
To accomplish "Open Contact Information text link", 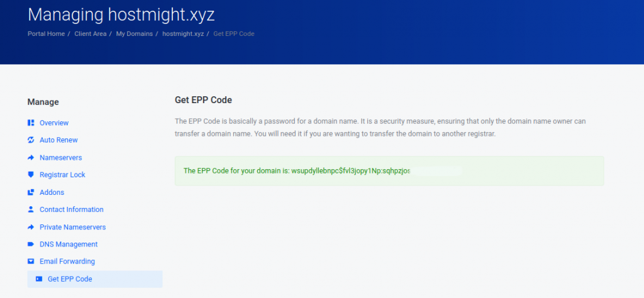I will (x=72, y=209).
